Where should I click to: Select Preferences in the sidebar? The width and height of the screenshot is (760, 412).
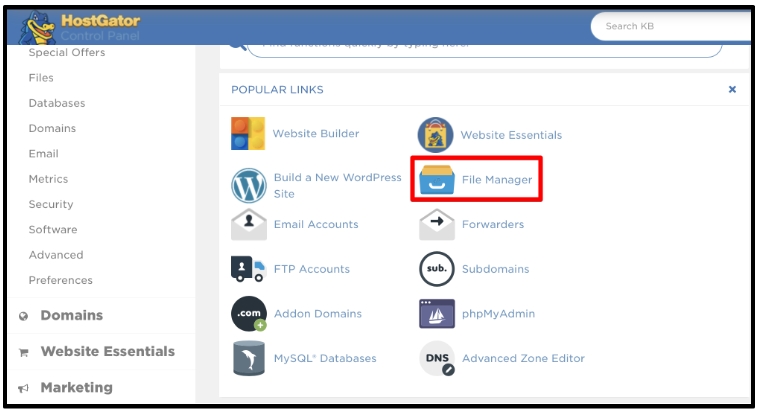pos(61,280)
